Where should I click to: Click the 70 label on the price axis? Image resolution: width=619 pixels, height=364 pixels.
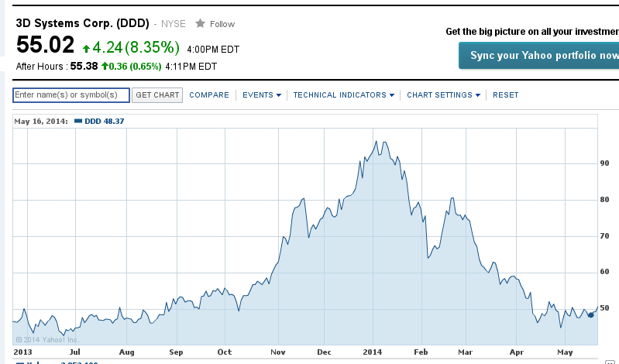604,236
